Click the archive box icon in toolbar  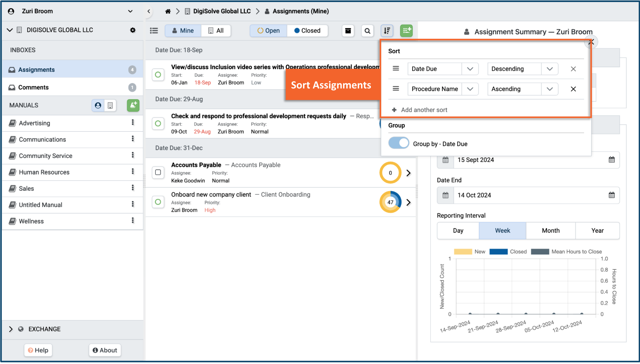[x=348, y=31]
